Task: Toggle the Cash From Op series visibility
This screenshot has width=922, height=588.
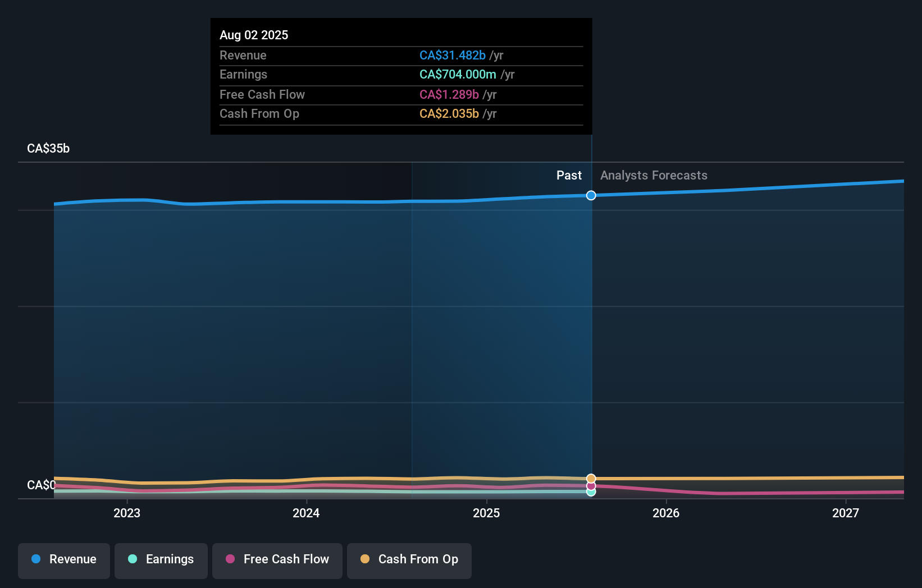Action: [409, 559]
